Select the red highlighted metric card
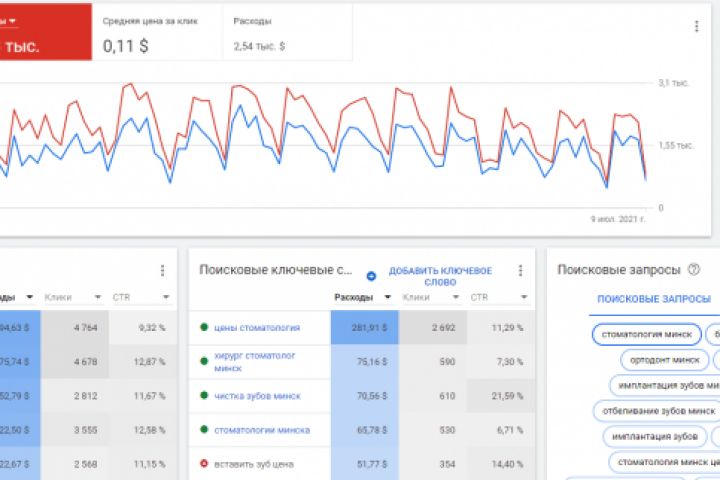Viewport: 720px width, 480px height. click(x=46, y=32)
